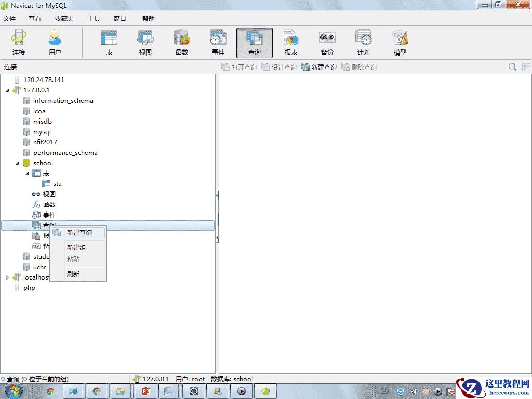
Task: Click 新建查询 (New Query) in the object toolbar
Action: (x=319, y=67)
